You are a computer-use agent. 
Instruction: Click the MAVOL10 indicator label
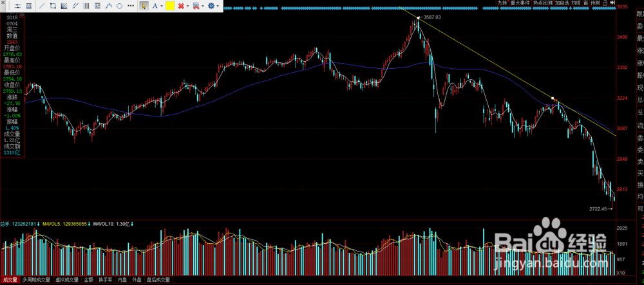pos(111,224)
